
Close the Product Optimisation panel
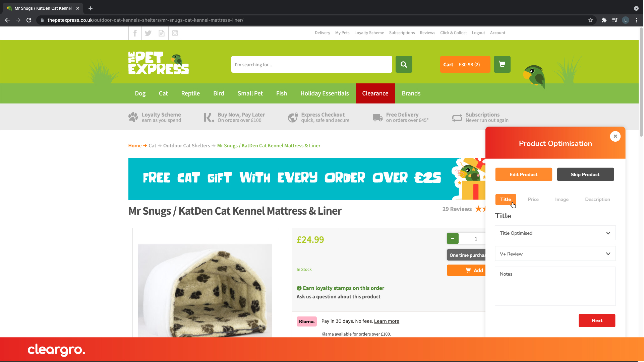click(615, 136)
